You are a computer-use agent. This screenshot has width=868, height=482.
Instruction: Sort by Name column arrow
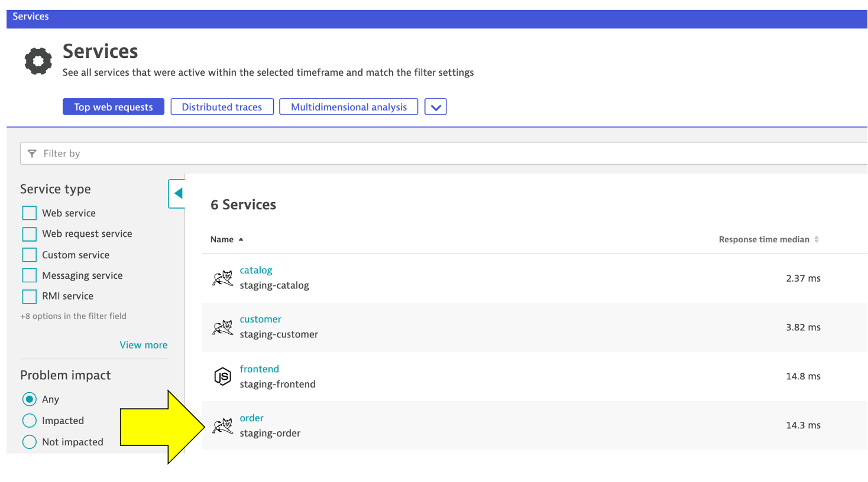coord(241,239)
